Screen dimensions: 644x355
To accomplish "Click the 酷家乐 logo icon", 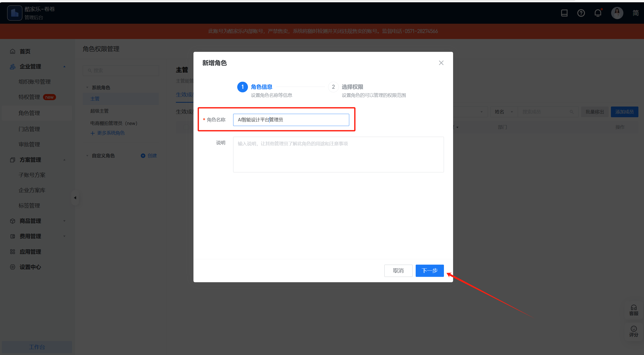I will tap(15, 13).
